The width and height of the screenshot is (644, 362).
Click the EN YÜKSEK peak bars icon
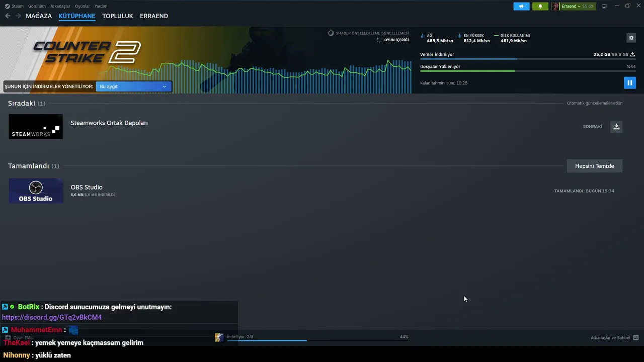pyautogui.click(x=459, y=36)
